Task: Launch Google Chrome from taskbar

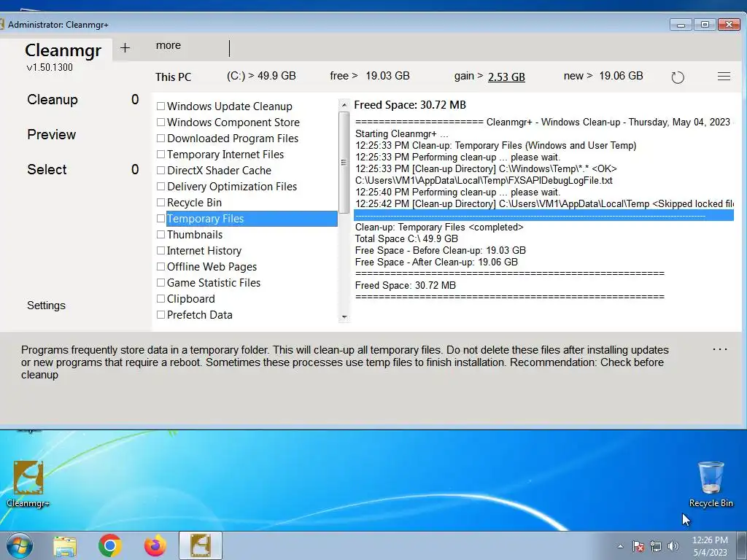Action: click(109, 545)
